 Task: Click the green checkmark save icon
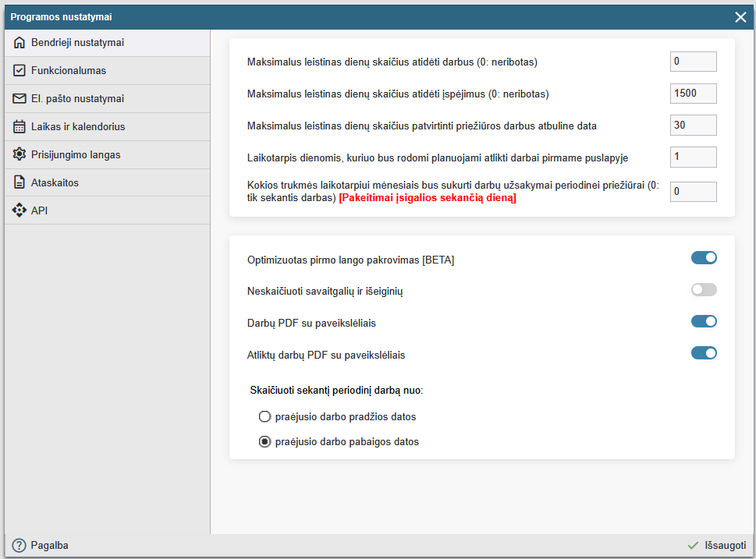[693, 546]
